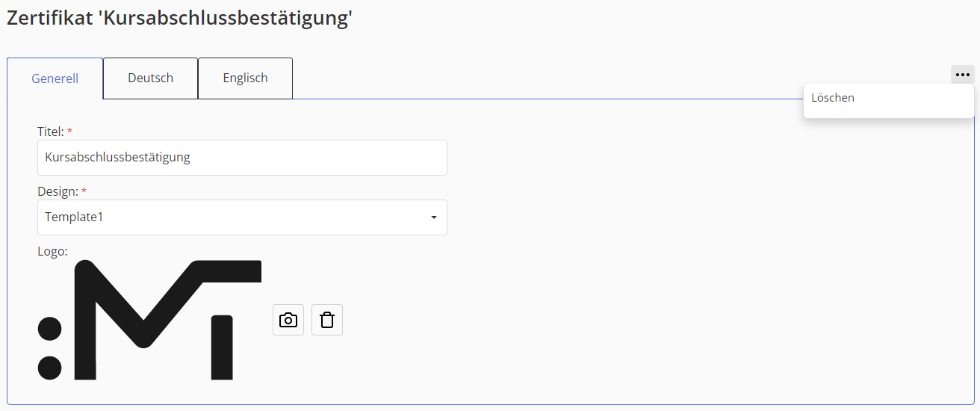Image resolution: width=980 pixels, height=411 pixels.
Task: Click the two dots in the logo
Action: (x=49, y=348)
